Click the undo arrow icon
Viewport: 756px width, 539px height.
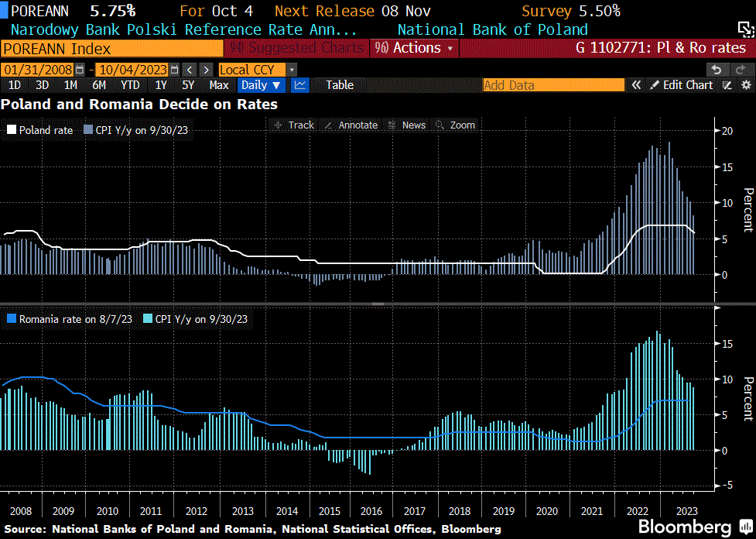coord(717,70)
